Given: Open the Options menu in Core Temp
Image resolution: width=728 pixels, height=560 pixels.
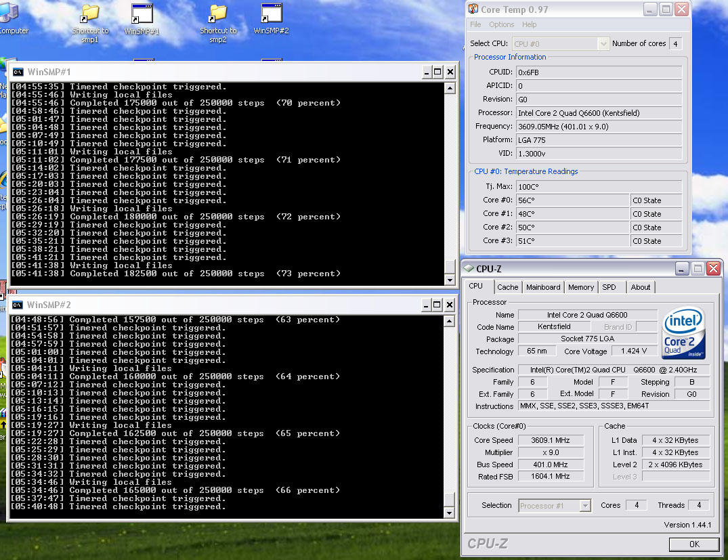Looking at the screenshot, I should point(501,24).
